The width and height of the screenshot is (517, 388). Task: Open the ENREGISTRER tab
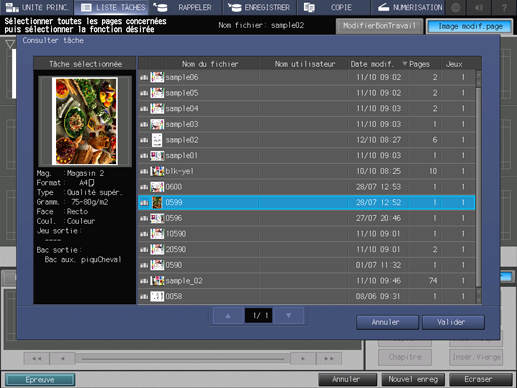[x=260, y=7]
